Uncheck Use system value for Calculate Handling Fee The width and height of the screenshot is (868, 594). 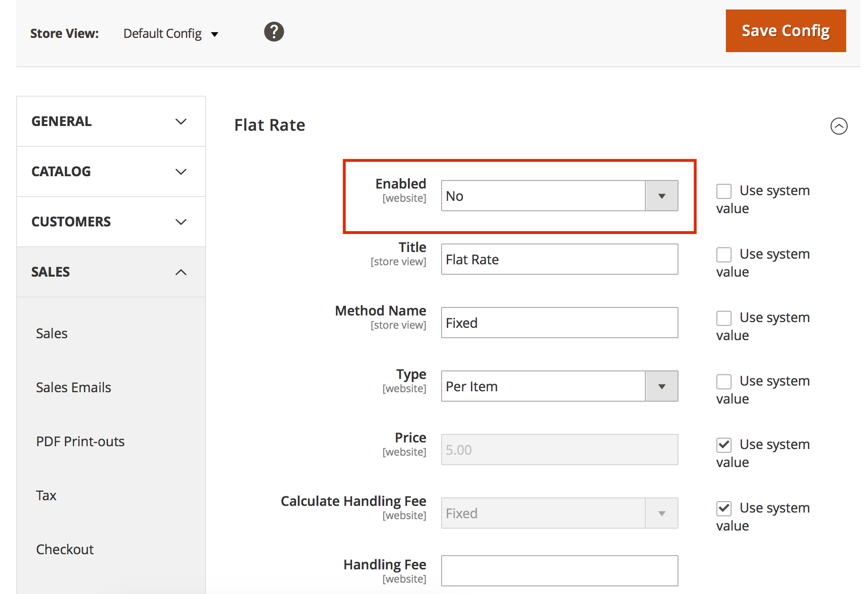tap(724, 509)
